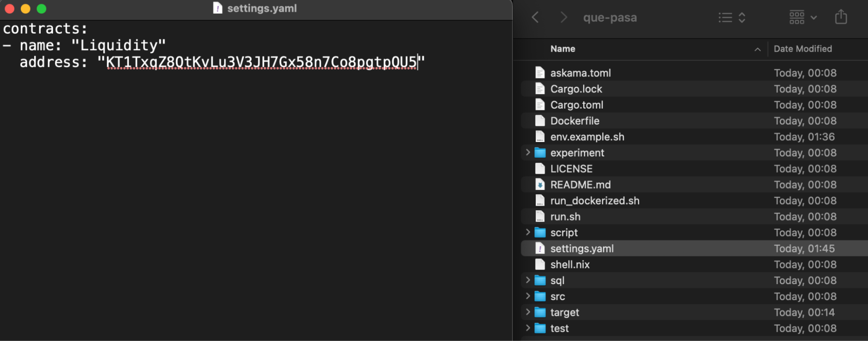This screenshot has height=341, width=868.
Task: Open the group-by grid dropdown
Action: (803, 17)
